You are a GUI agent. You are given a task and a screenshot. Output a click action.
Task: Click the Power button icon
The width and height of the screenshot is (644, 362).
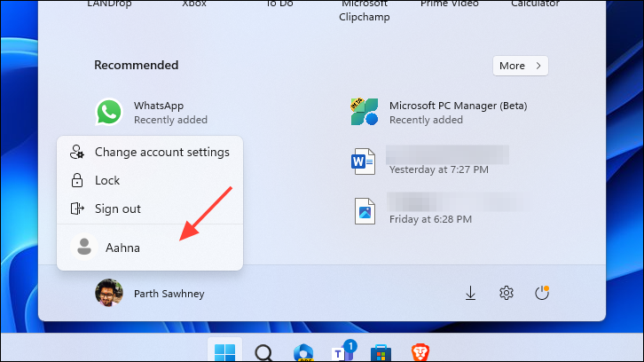pos(542,293)
